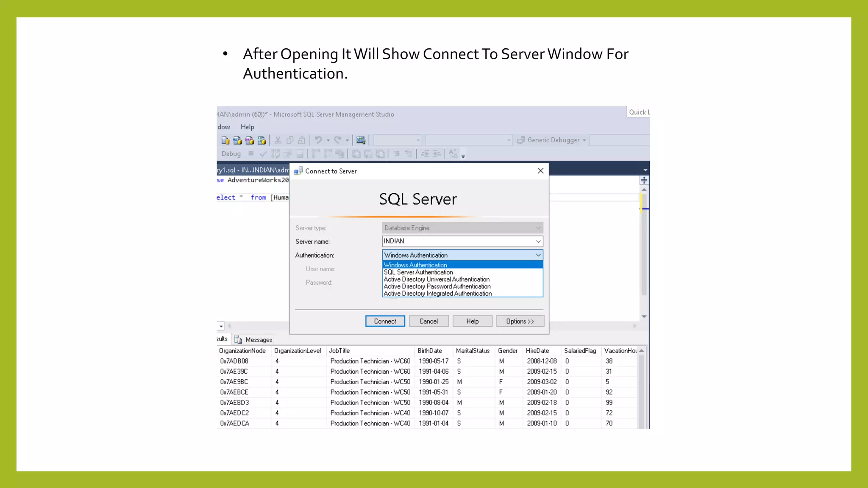
Task: Click the Increase Indent icon
Action: (x=437, y=154)
